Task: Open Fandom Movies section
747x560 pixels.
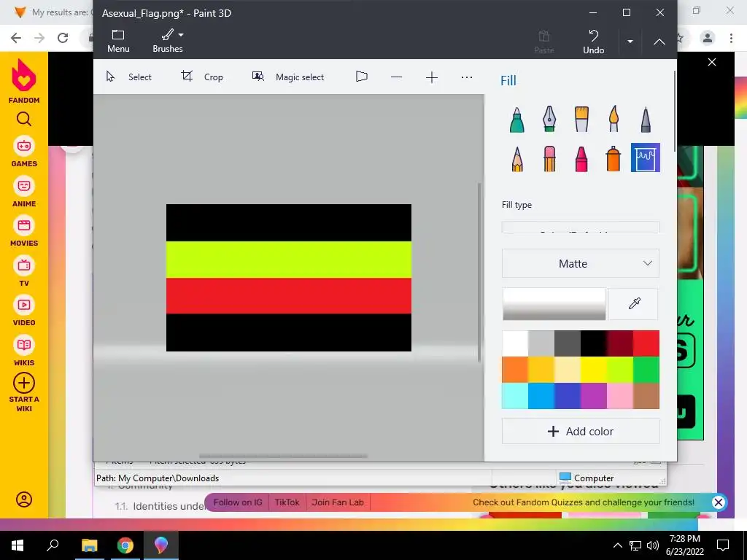Action: [x=24, y=231]
